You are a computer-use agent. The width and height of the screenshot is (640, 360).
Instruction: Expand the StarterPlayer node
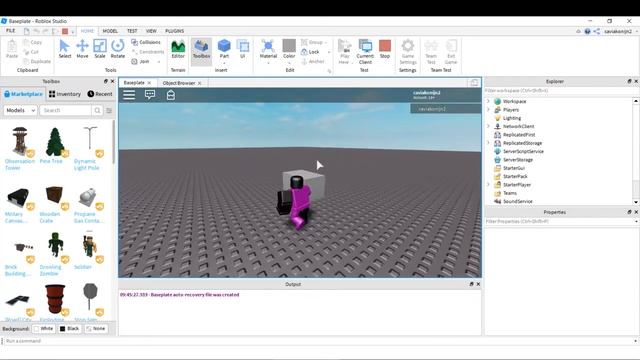(488, 185)
